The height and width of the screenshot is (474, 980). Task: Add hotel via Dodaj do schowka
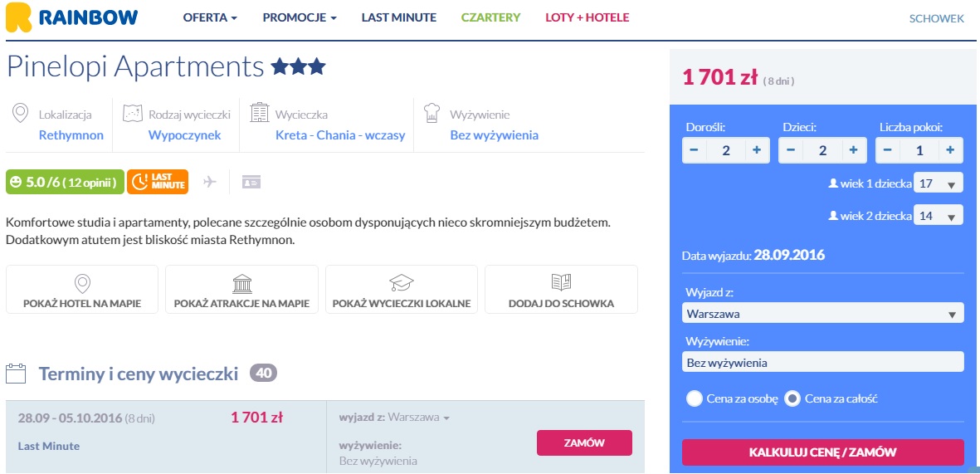(561, 290)
